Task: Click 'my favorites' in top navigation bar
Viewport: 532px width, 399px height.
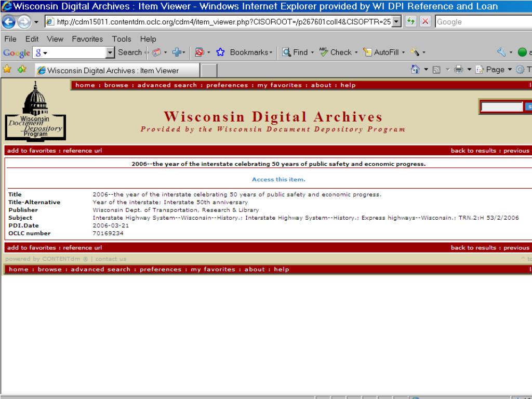Action: point(279,85)
